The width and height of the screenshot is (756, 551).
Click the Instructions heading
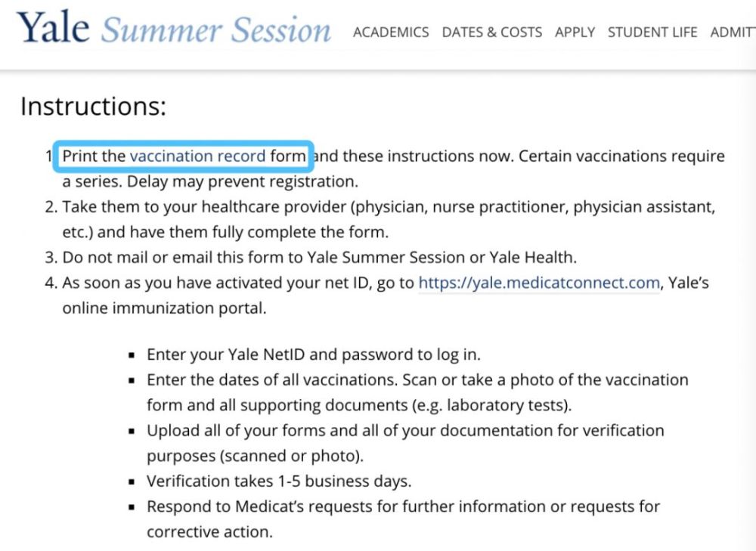(93, 107)
